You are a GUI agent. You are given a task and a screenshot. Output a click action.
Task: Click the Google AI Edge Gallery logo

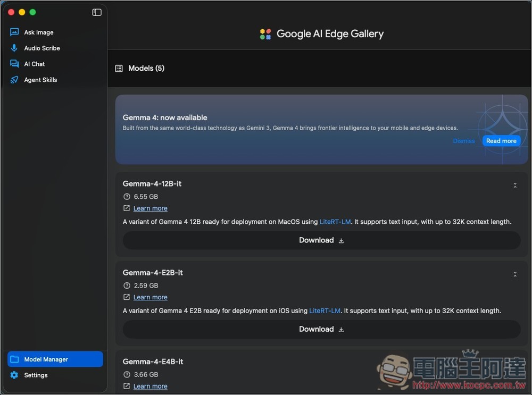click(x=265, y=34)
